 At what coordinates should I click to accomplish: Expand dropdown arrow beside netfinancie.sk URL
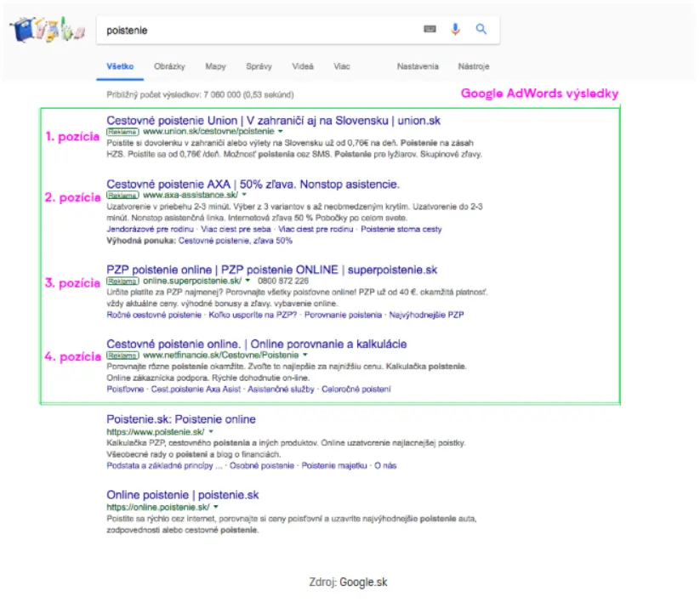(305, 355)
